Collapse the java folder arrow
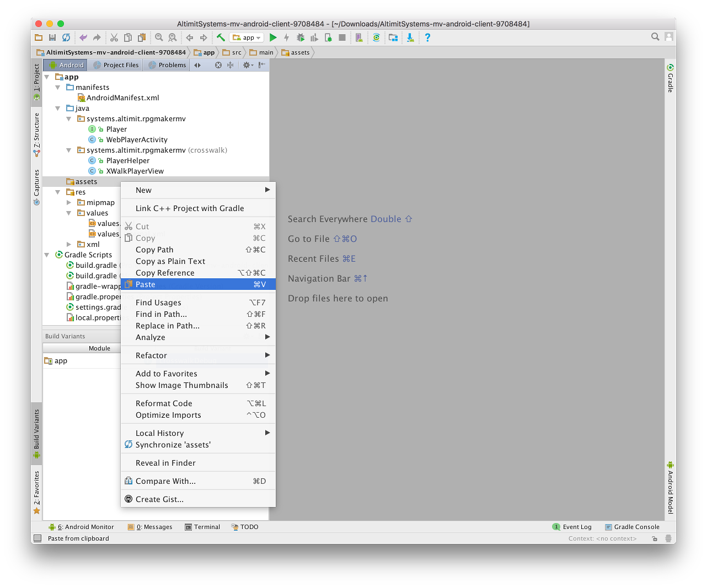Image resolution: width=707 pixels, height=588 pixels. (x=58, y=109)
